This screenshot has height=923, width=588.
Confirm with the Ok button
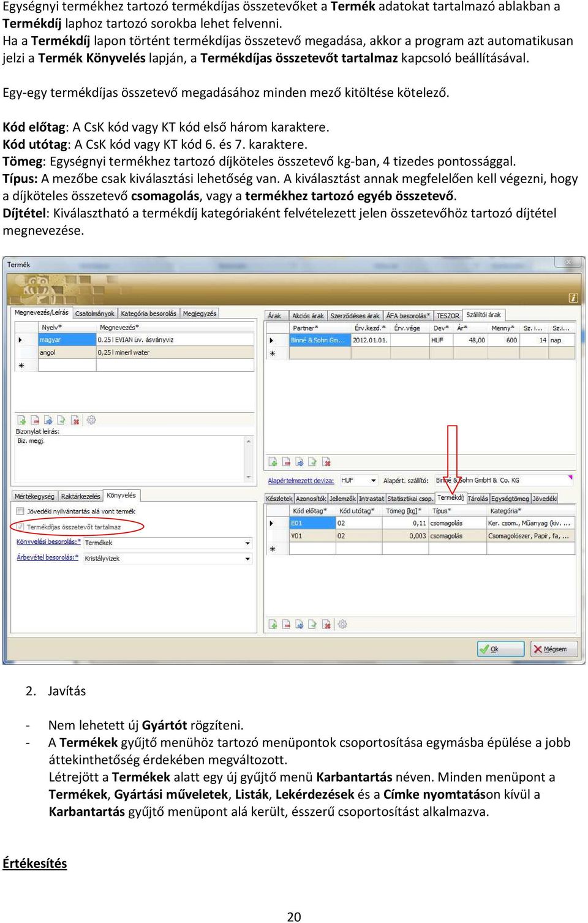coord(501,649)
